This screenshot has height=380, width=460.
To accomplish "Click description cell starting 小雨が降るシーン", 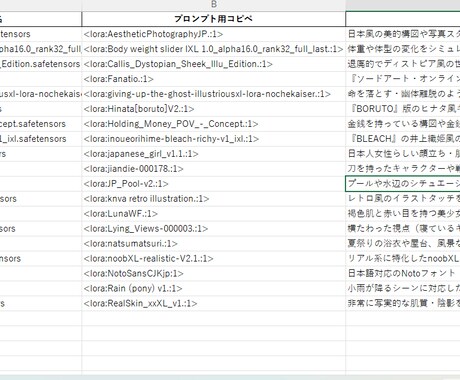I will (x=403, y=289).
